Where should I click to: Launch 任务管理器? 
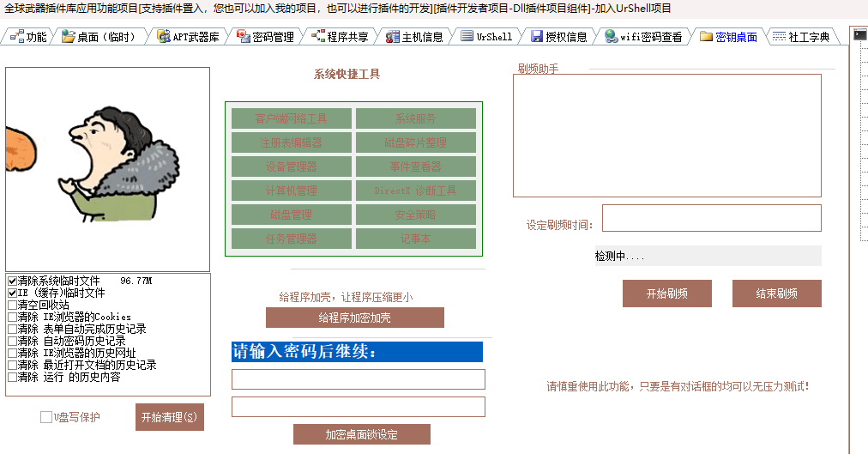pos(291,239)
